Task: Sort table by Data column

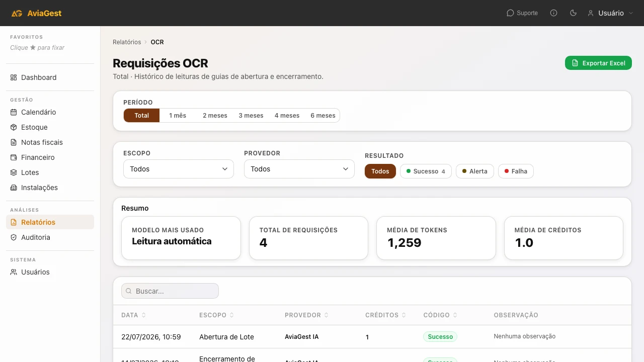Action: pyautogui.click(x=134, y=315)
